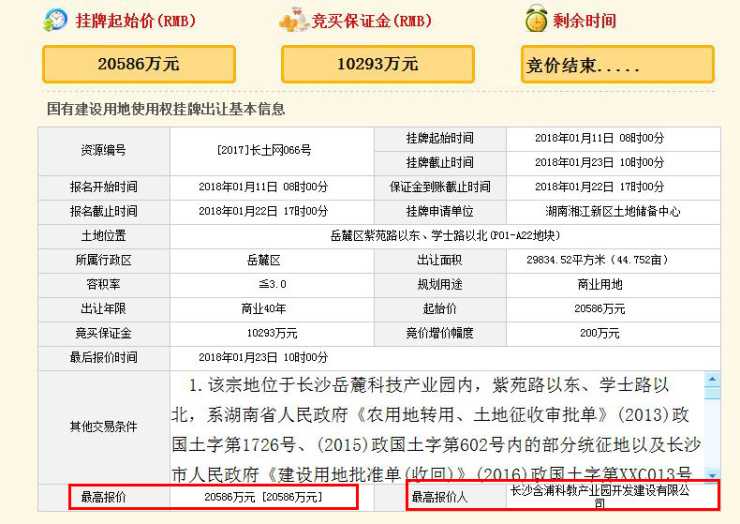The image size is (740, 524).
Task: Click the date value in 报名截止时间 row
Action: click(x=263, y=211)
